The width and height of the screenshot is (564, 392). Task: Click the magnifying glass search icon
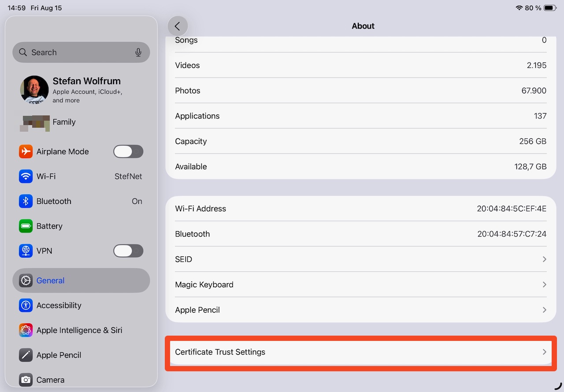(23, 52)
